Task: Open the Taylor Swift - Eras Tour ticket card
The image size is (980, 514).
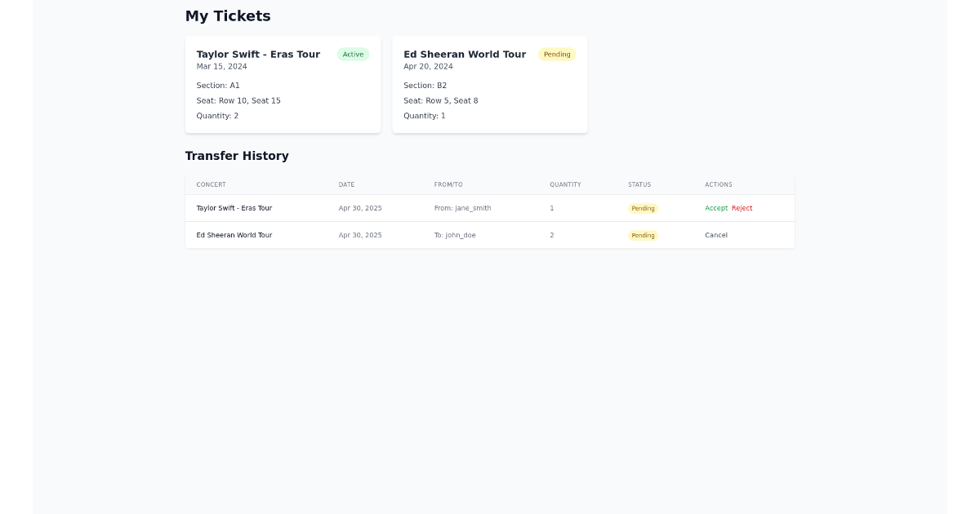Action: pos(283,84)
